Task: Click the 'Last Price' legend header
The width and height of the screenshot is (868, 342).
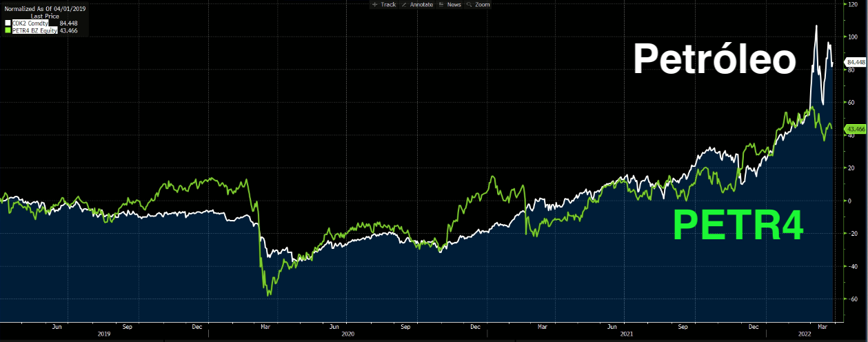Action: (44, 15)
